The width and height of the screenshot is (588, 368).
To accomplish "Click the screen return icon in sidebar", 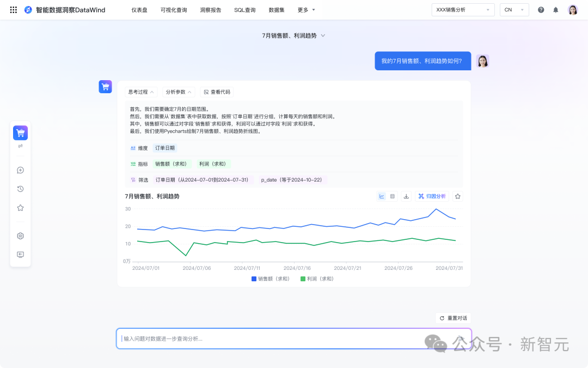I will click(20, 255).
